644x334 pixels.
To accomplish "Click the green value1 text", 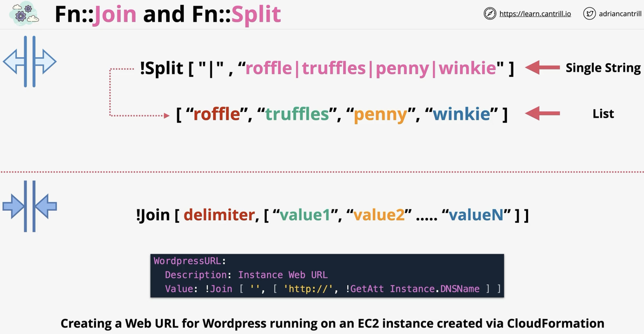I will point(305,215).
